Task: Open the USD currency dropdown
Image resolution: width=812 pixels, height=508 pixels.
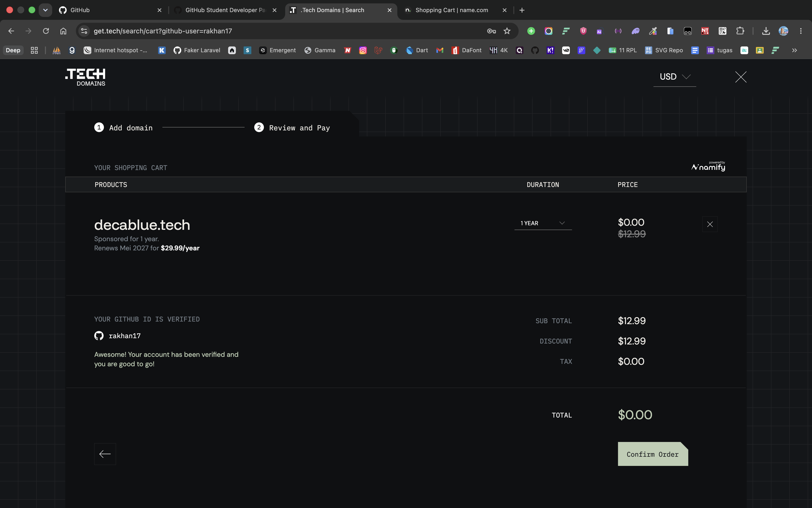Action: click(675, 77)
